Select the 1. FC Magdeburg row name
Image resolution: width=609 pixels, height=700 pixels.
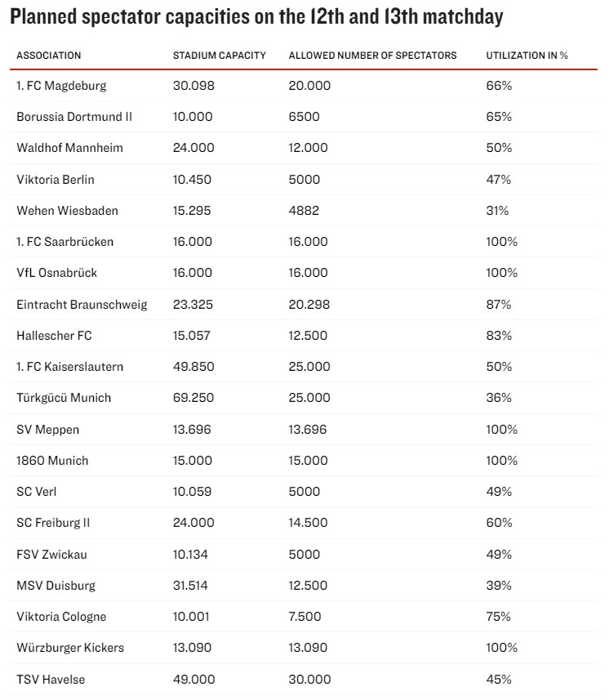coord(61,86)
